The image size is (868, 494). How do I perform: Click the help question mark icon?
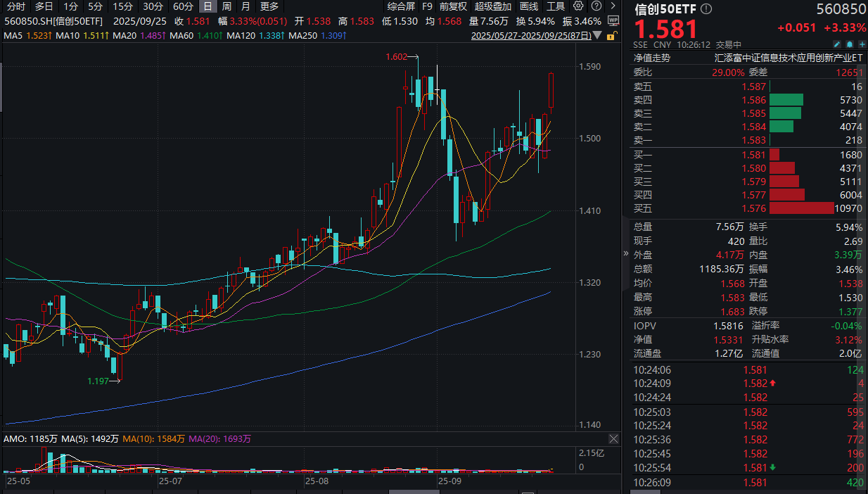coord(596,6)
